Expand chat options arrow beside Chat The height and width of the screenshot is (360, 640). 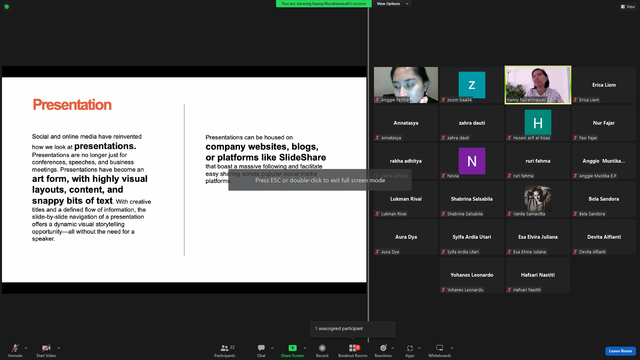[x=272, y=348]
